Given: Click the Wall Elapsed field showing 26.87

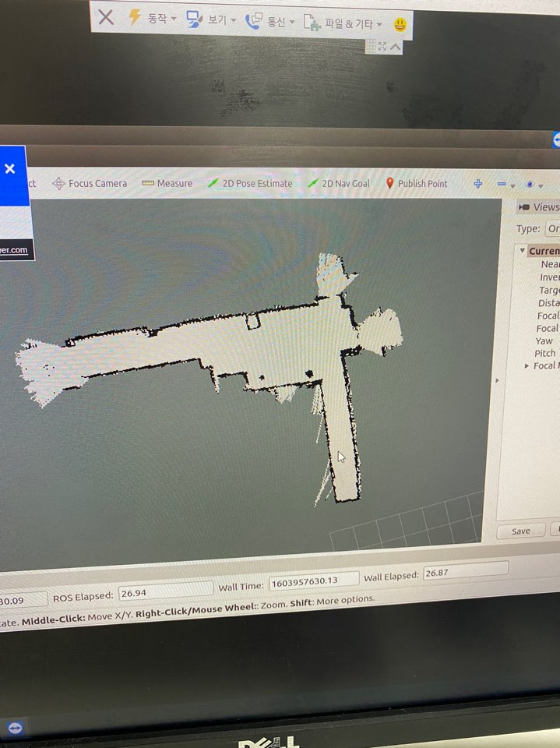Looking at the screenshot, I should [x=465, y=571].
